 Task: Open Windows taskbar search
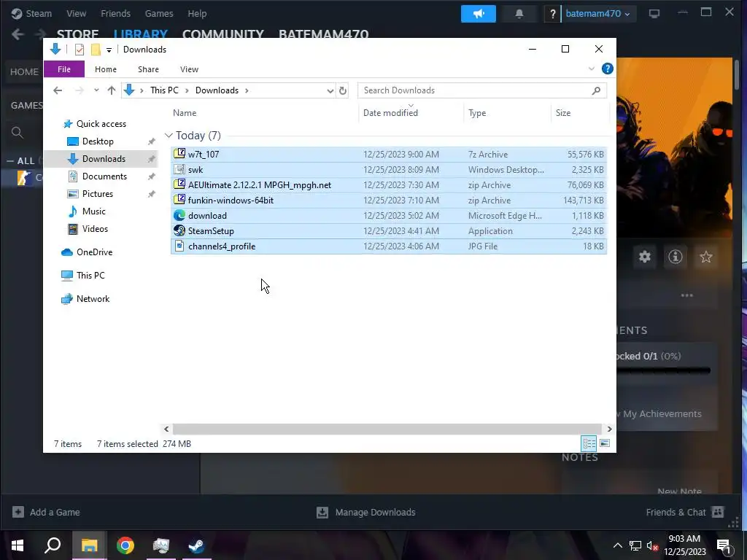[53, 545]
